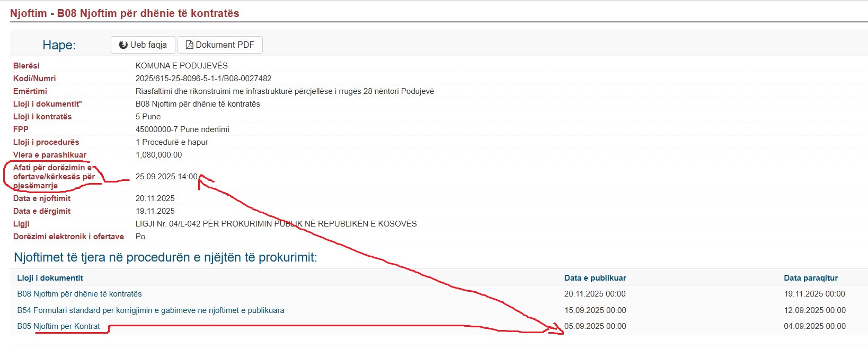Click the LIGJI Nr. 04/L-042 law text
The height and width of the screenshot is (348, 868).
(x=276, y=224)
